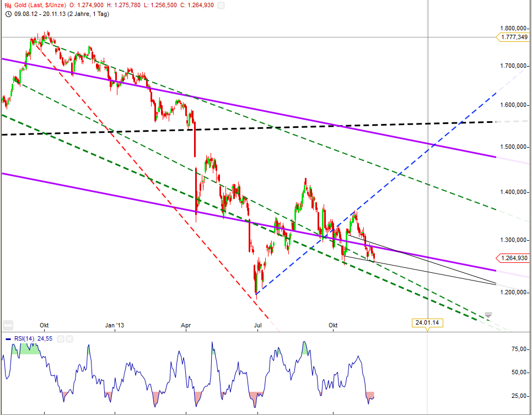
Task: Click the red candlestick symbol icon in the legend
Action: (x=7, y=6)
